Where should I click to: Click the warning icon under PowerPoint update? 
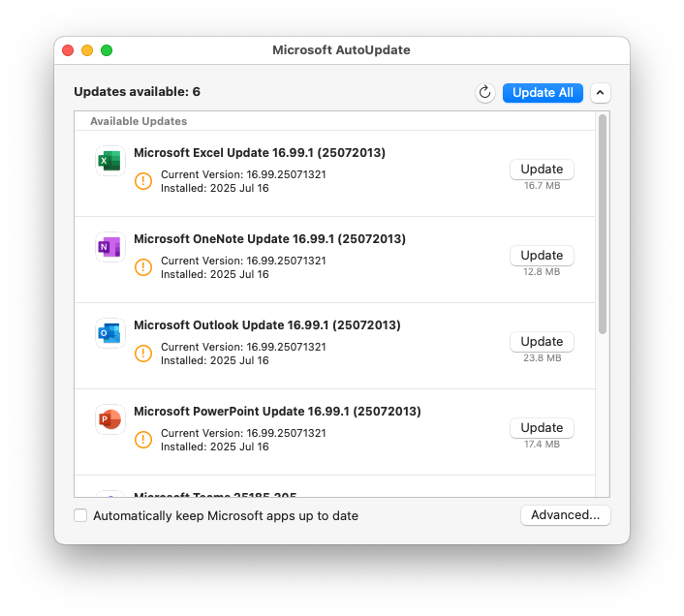tap(143, 440)
